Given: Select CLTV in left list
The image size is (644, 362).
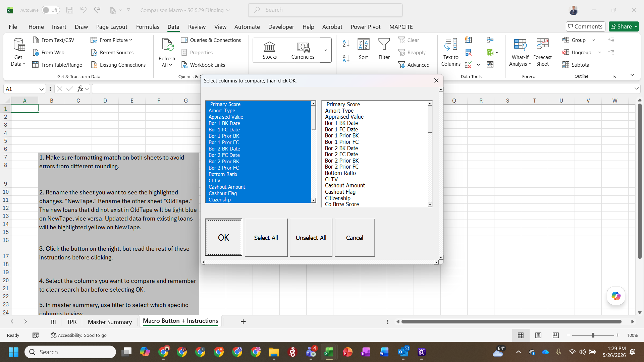Looking at the screenshot, I should [x=259, y=181].
